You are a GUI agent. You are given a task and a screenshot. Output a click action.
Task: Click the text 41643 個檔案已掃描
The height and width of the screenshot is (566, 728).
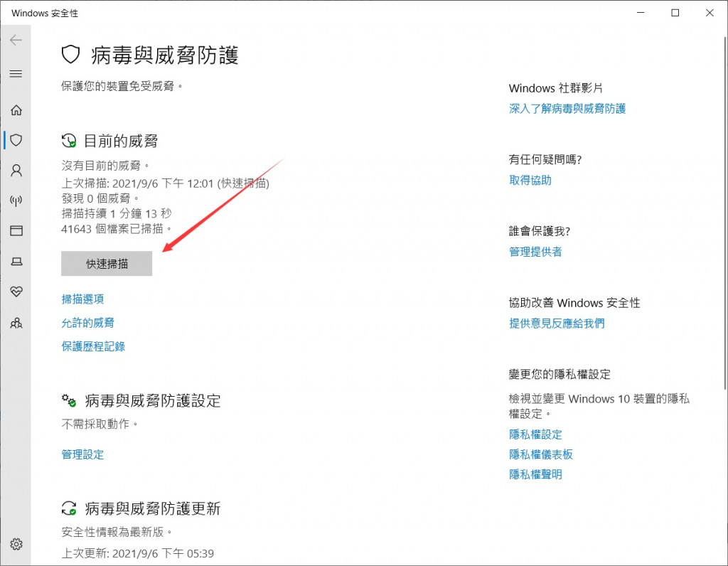pos(116,228)
